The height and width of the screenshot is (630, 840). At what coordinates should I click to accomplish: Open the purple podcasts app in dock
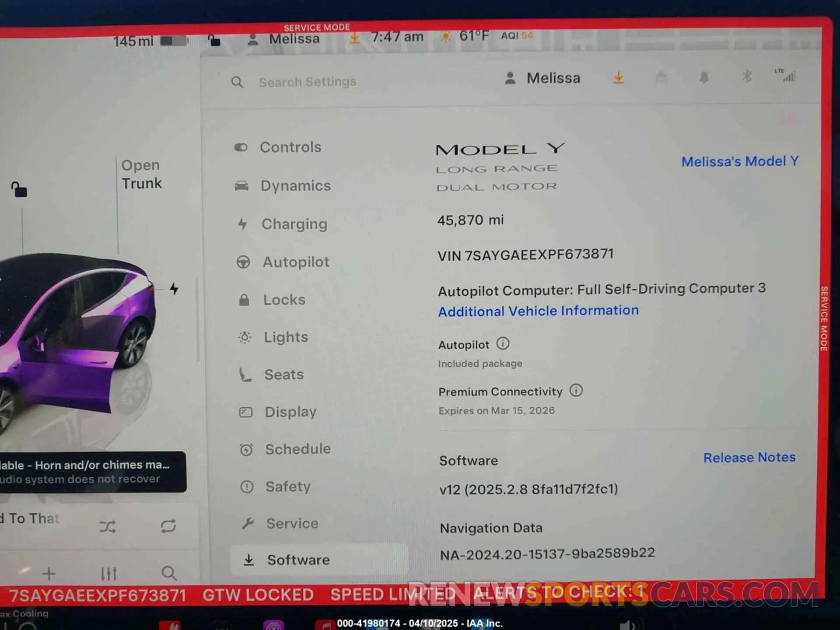pos(273,625)
